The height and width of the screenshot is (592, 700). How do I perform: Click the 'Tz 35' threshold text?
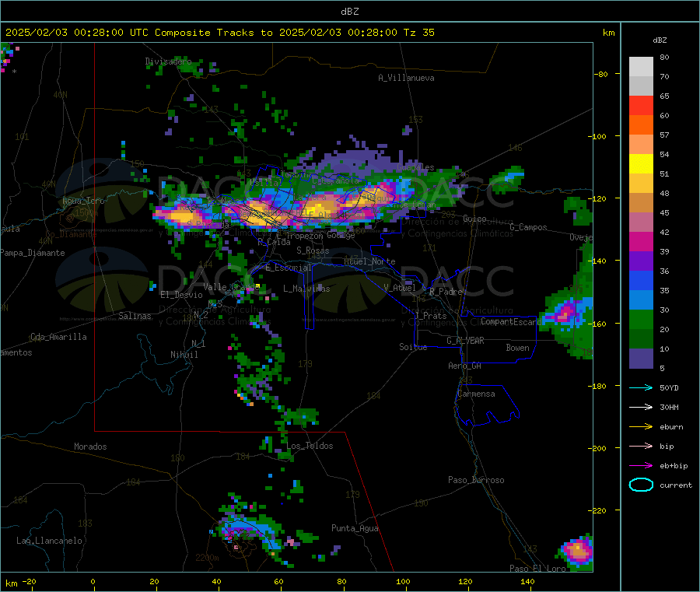[418, 33]
